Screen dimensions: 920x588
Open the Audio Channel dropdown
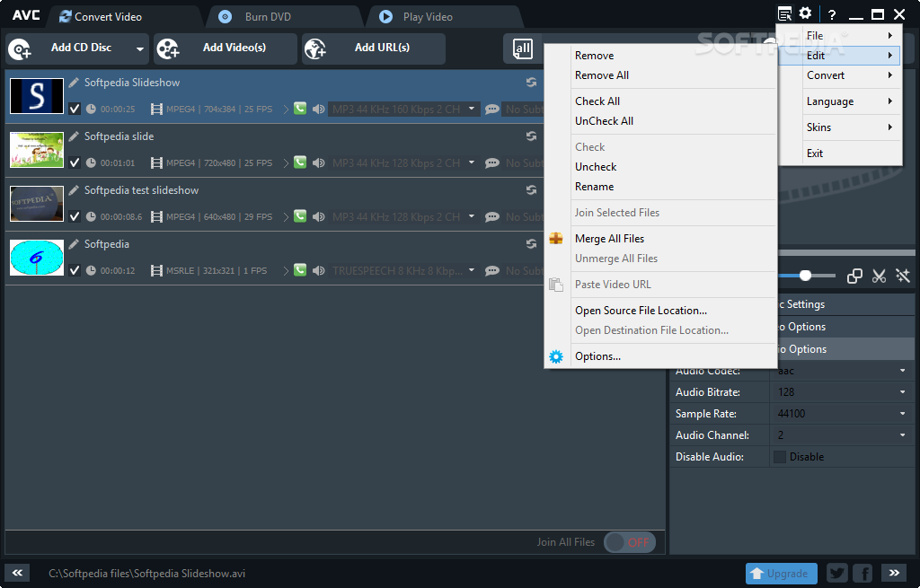coord(902,435)
